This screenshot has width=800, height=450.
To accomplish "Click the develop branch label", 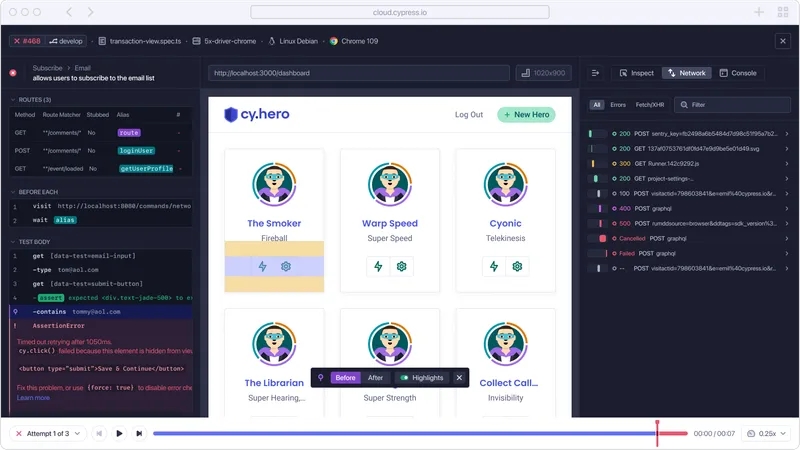I will 66,41.
